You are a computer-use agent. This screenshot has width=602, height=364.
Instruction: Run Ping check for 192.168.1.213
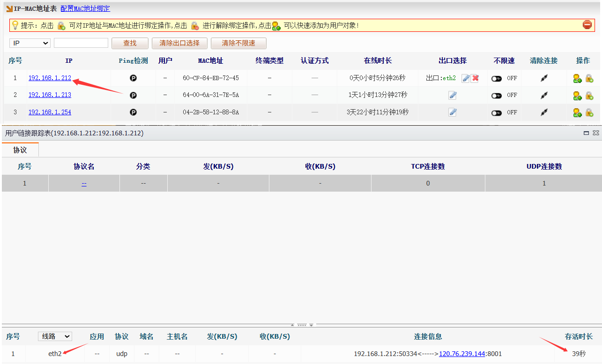coord(133,95)
